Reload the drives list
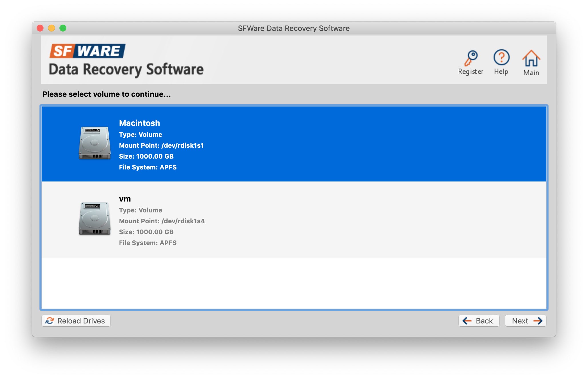588x379 pixels. point(76,321)
